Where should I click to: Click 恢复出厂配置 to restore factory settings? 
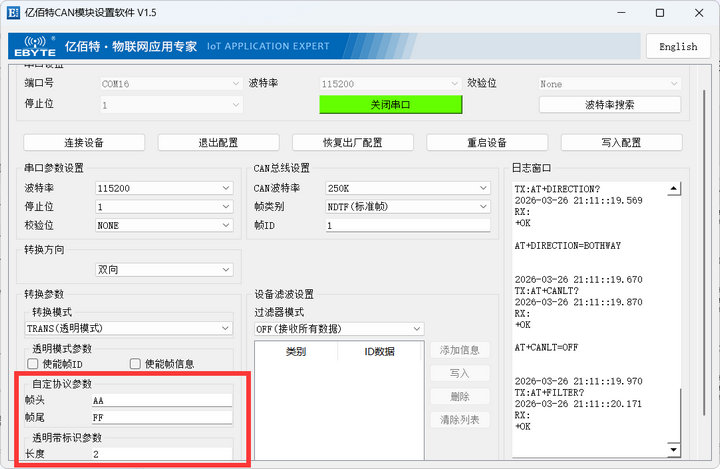click(353, 142)
